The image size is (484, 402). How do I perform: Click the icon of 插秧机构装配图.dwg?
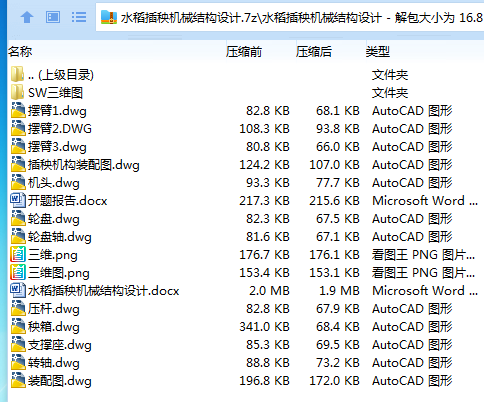[x=18, y=164]
